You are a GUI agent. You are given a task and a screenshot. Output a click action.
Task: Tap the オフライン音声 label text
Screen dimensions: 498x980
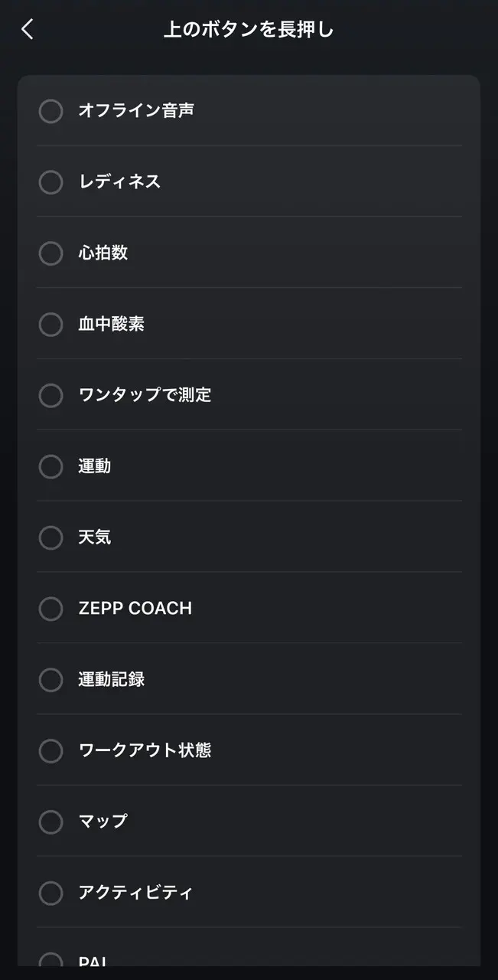pyautogui.click(x=136, y=111)
